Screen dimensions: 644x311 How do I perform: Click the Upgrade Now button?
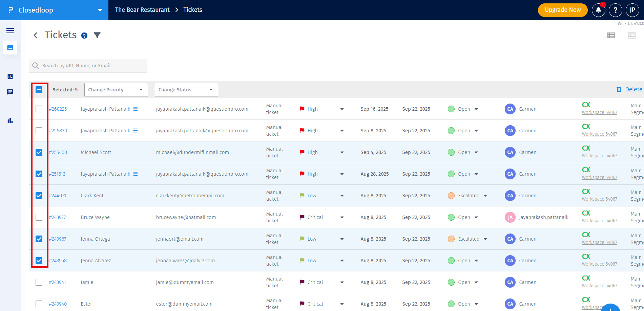pyautogui.click(x=562, y=10)
